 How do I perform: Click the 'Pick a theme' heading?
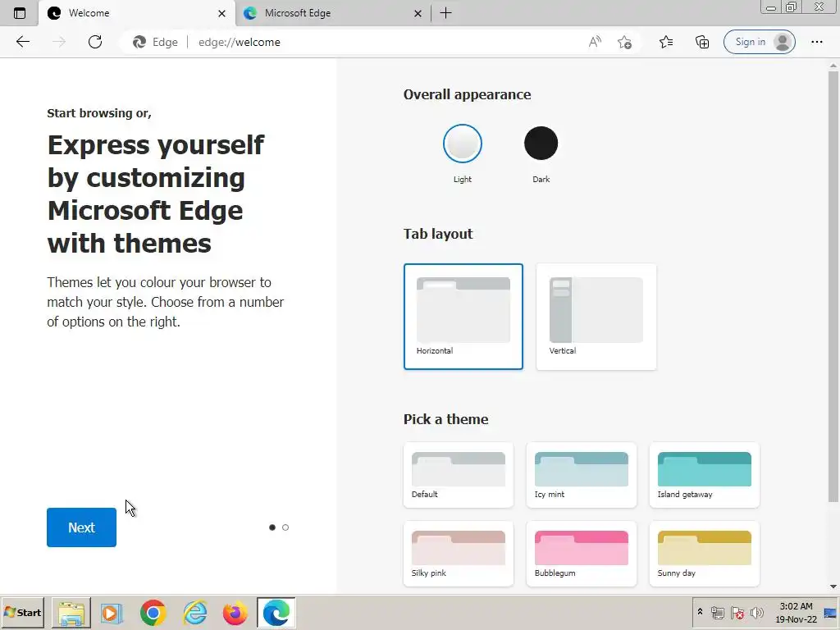[x=445, y=419]
